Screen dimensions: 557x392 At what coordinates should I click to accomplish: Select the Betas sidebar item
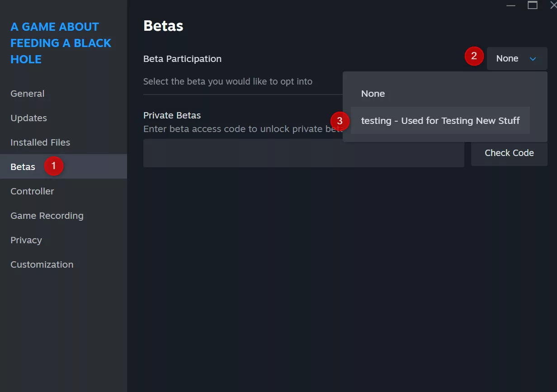[23, 167]
